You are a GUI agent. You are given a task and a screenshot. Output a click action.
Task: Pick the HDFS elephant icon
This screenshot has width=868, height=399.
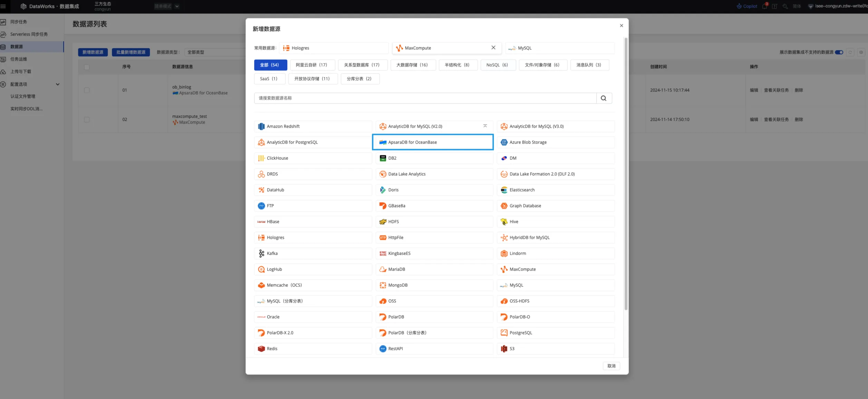tap(383, 222)
